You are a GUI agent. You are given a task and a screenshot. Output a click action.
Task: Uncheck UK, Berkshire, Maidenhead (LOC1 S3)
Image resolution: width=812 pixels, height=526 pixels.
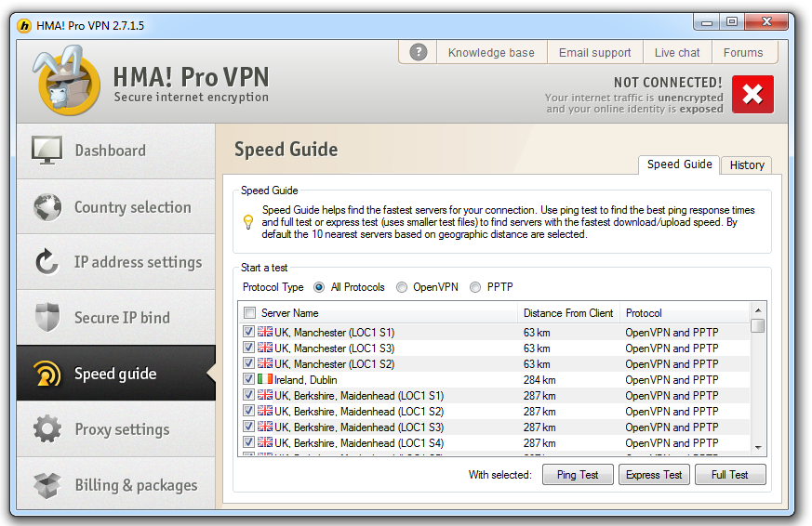click(248, 427)
